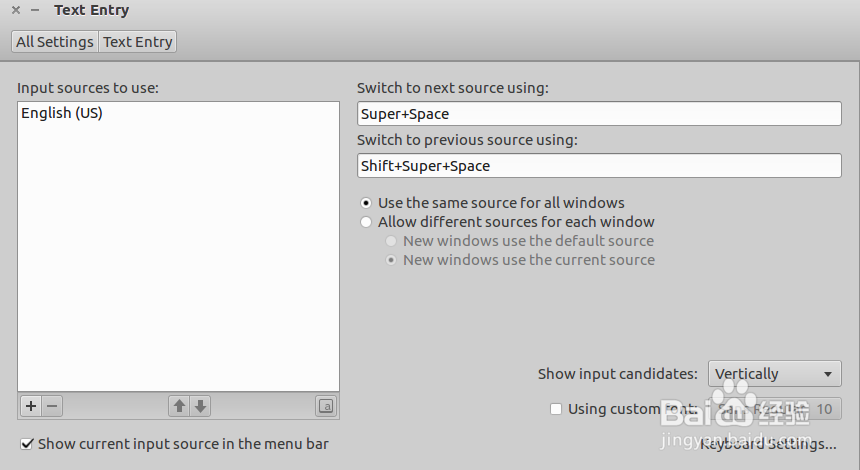
Task: Select Allow different sources for each window
Action: coord(367,222)
